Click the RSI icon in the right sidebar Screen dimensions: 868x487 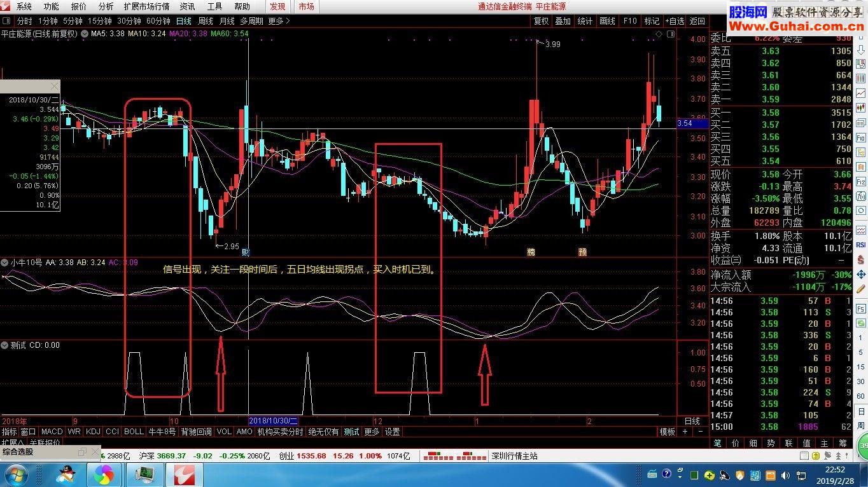click(861, 244)
